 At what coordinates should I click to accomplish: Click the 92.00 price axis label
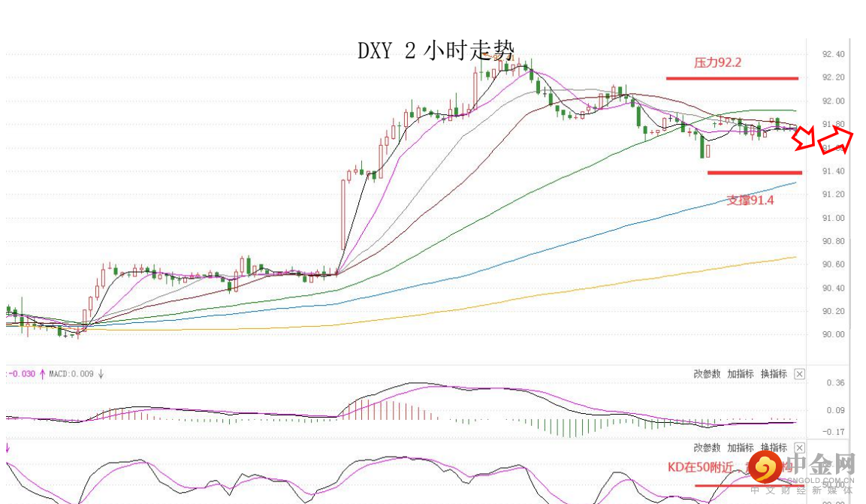click(833, 101)
